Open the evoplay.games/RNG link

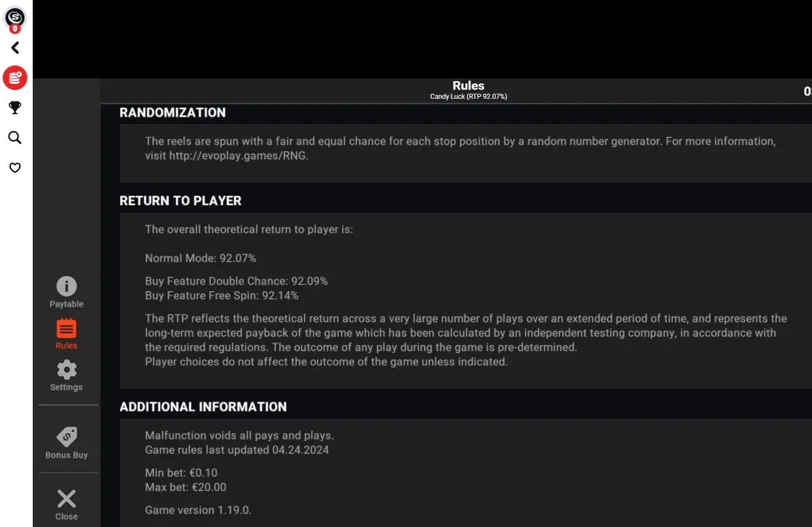[238, 156]
